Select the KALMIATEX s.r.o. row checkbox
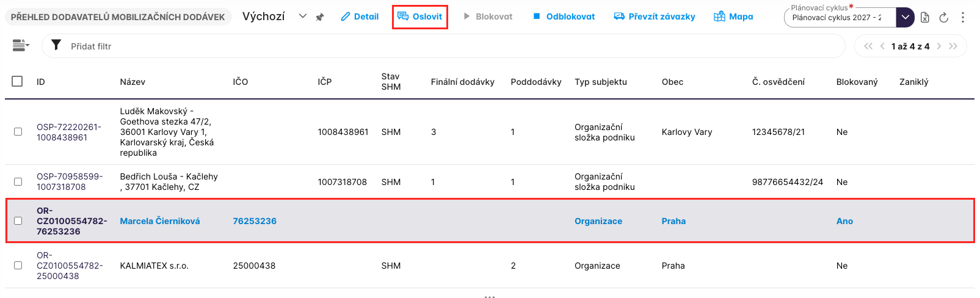 18,266
